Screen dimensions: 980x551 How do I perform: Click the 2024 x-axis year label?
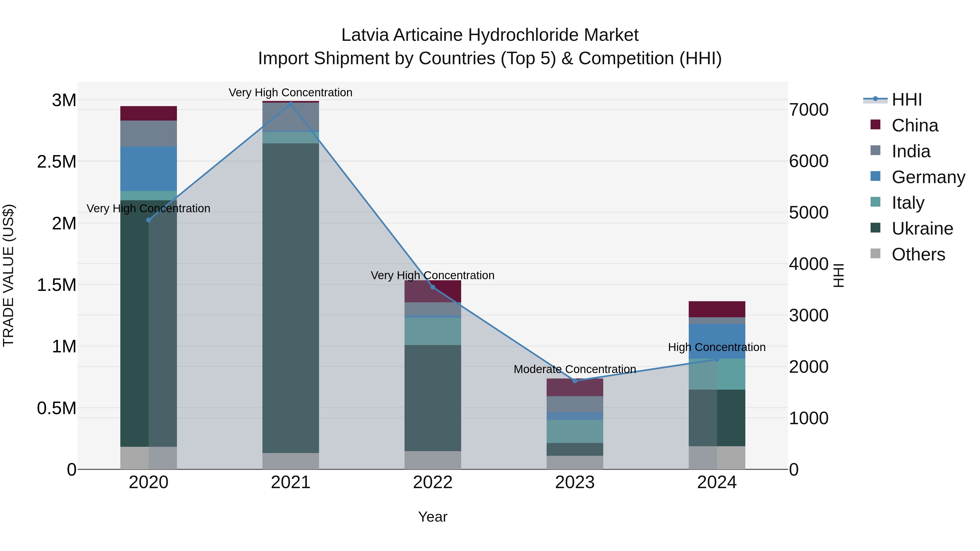pos(717,482)
